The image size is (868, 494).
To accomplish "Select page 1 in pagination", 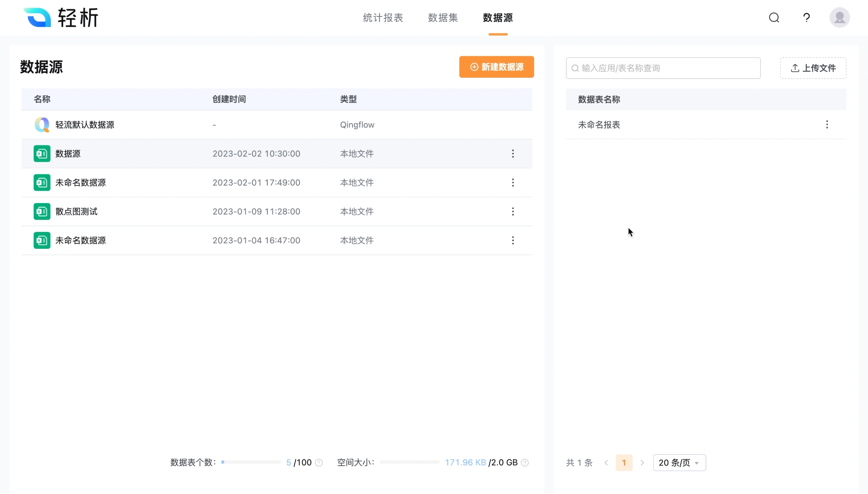I will click(624, 463).
